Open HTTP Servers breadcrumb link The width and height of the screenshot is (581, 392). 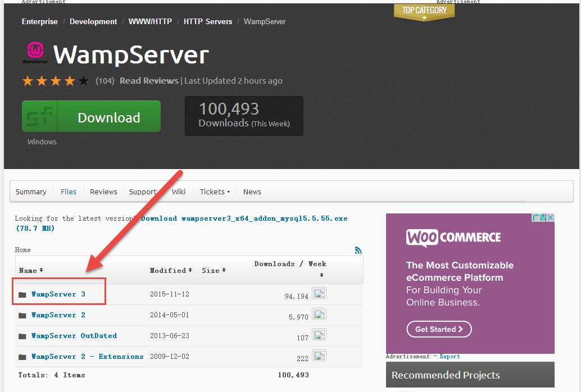pos(208,21)
